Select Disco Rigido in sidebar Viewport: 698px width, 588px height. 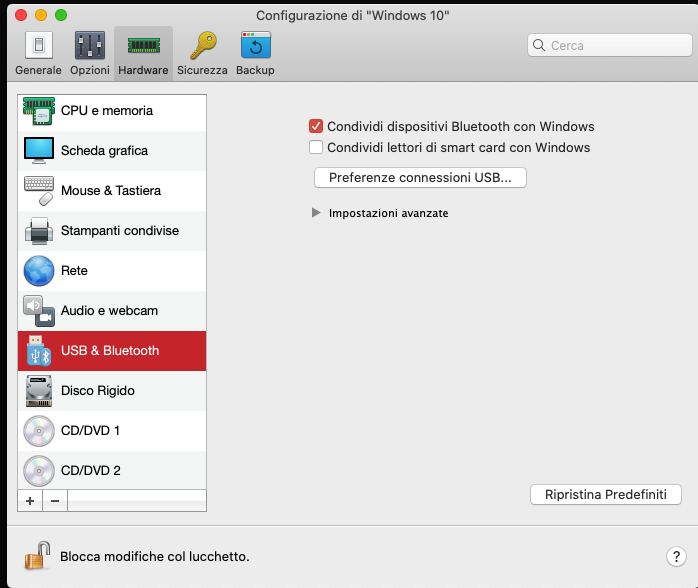pos(112,391)
